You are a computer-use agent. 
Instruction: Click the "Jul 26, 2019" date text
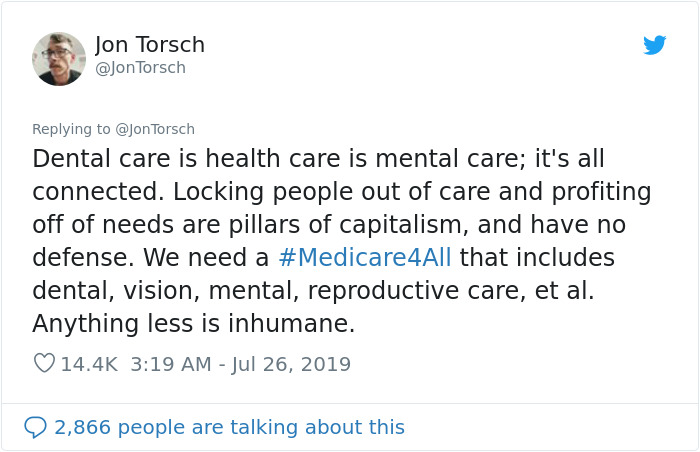click(291, 364)
